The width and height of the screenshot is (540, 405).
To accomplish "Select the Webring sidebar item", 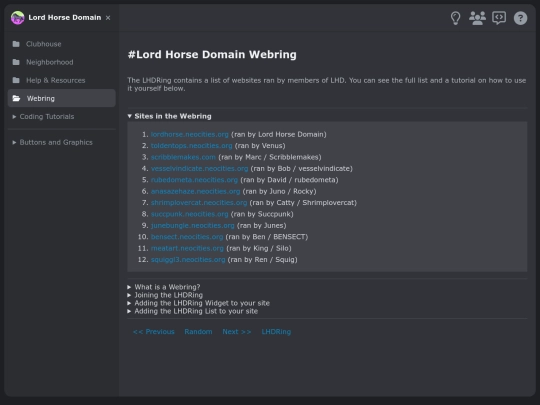I will click(62, 98).
